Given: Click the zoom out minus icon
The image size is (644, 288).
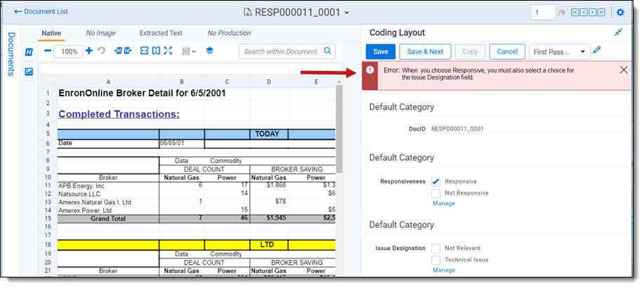Looking at the screenshot, I should [48, 51].
